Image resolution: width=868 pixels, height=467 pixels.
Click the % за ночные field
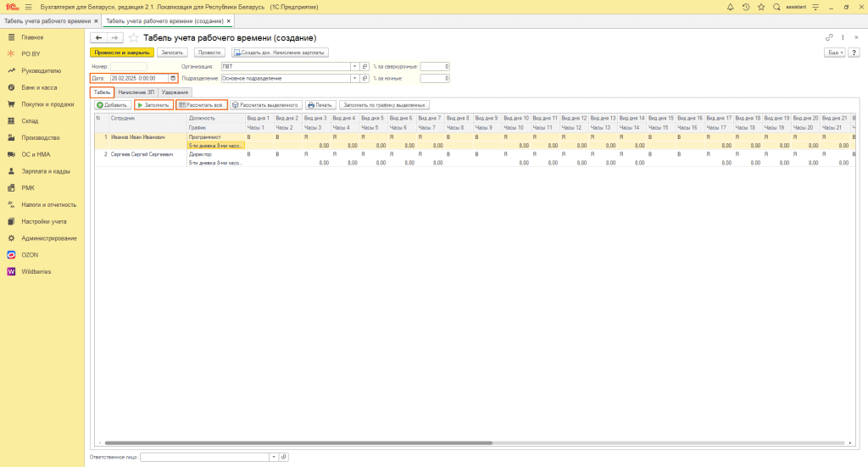pyautogui.click(x=435, y=79)
